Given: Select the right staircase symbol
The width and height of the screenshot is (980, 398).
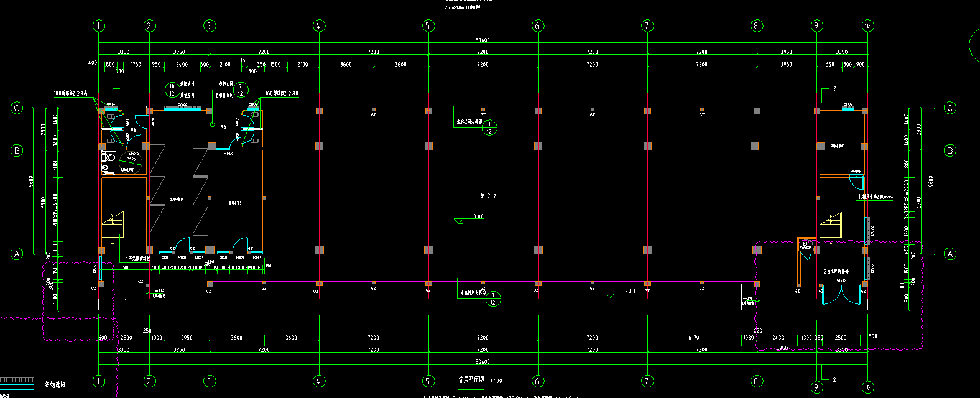Looking at the screenshot, I should [x=830, y=226].
